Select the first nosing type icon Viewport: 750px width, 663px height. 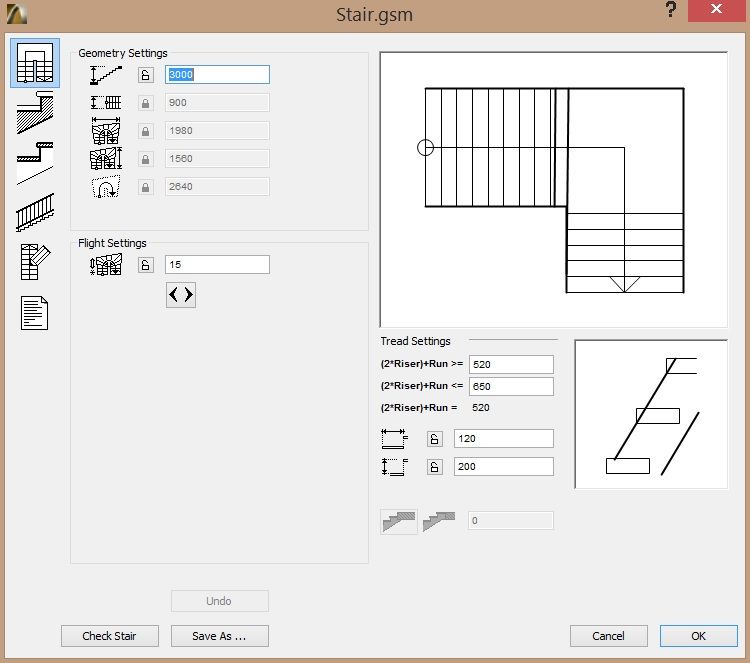(x=399, y=521)
